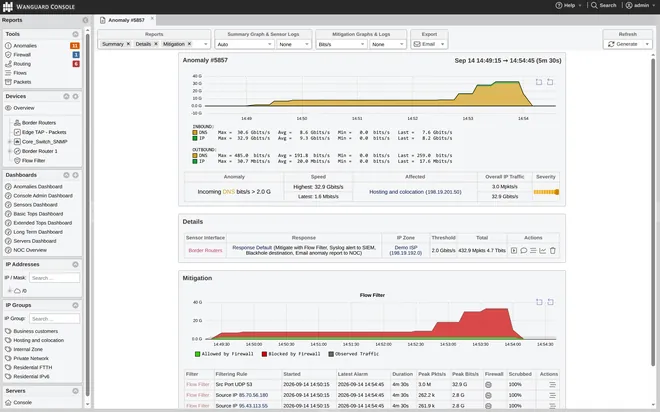Viewport: 660px width, 412px height.
Task: Collapse the Reports sidebar
Action: pyautogui.click(x=85, y=20)
